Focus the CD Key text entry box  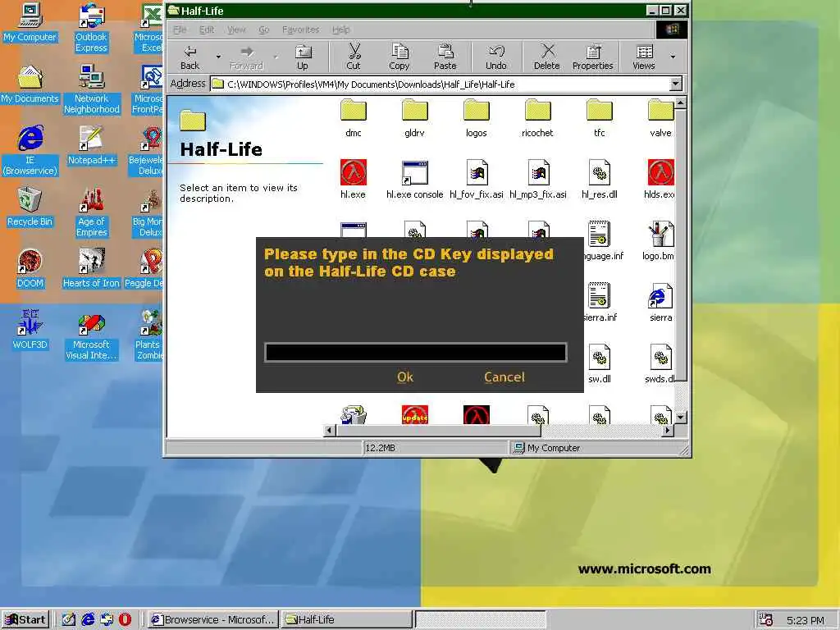point(416,353)
